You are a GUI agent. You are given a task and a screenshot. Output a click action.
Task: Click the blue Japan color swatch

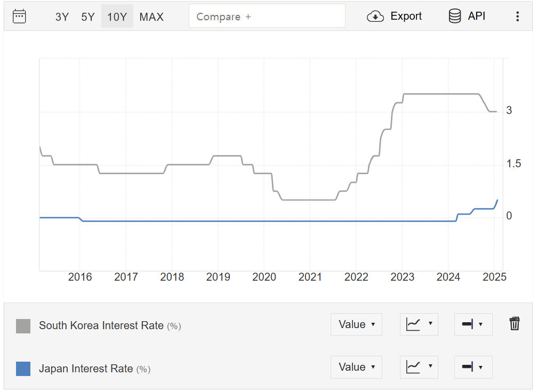click(23, 369)
